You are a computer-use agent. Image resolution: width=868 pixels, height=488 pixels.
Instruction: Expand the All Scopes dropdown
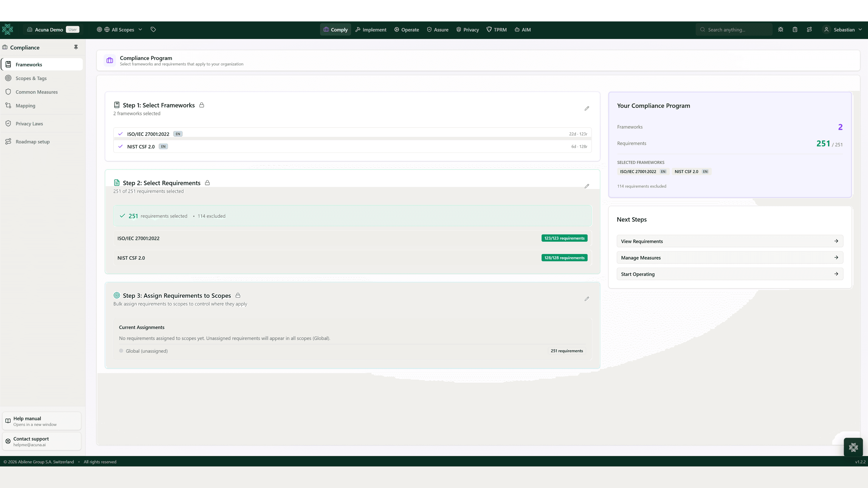point(120,30)
